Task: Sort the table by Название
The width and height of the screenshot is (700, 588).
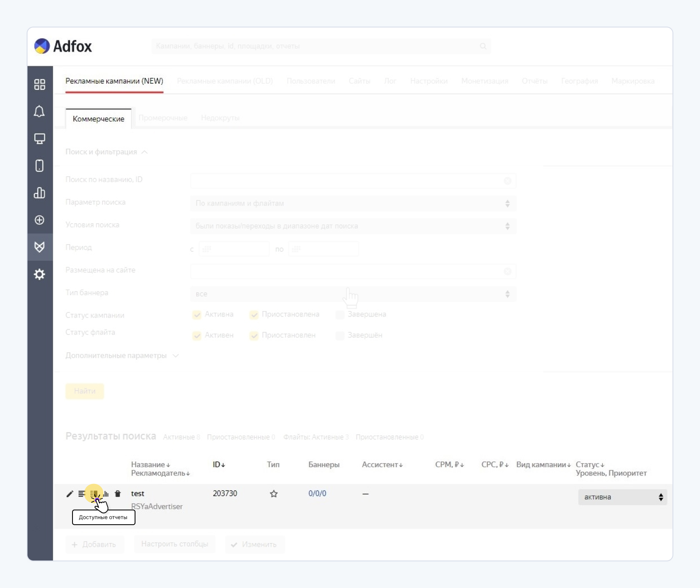Action: coord(150,465)
